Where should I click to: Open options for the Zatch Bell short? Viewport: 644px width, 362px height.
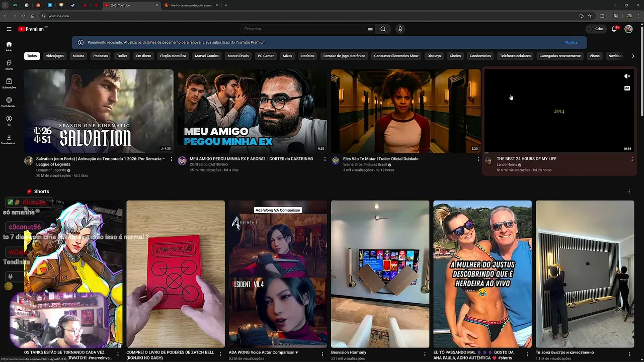pos(220,354)
